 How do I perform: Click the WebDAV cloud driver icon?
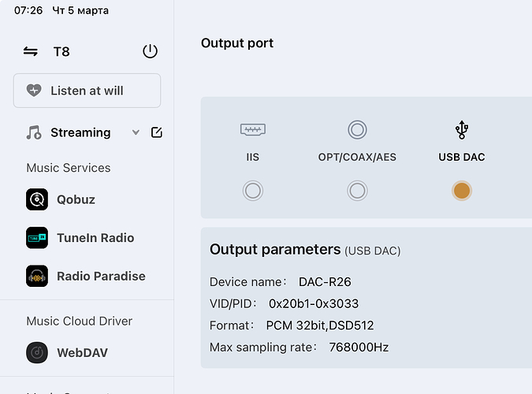pyautogui.click(x=37, y=353)
